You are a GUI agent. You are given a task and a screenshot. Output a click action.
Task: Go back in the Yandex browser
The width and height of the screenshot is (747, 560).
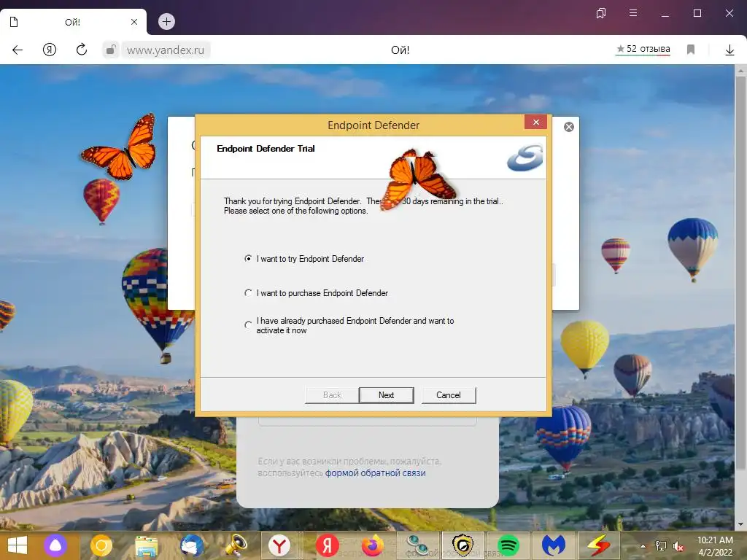[x=18, y=50]
